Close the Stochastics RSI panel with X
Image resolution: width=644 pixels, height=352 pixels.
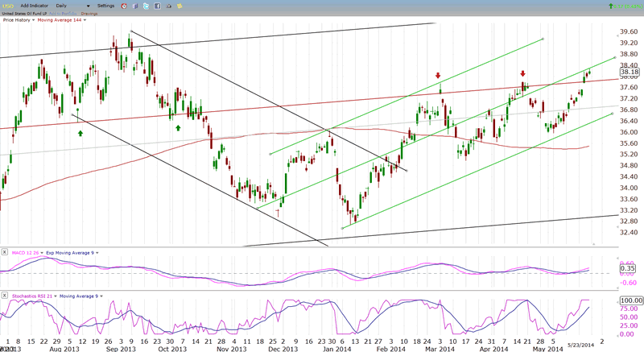point(5,296)
